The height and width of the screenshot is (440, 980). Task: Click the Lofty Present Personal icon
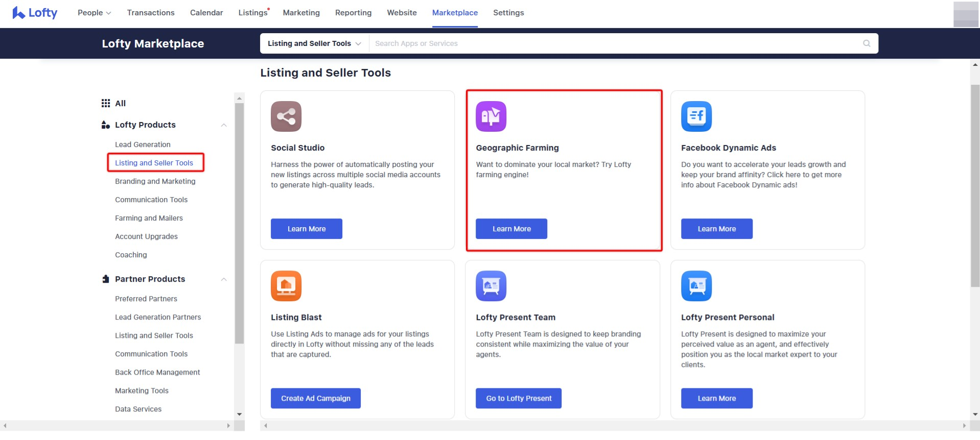(x=696, y=286)
